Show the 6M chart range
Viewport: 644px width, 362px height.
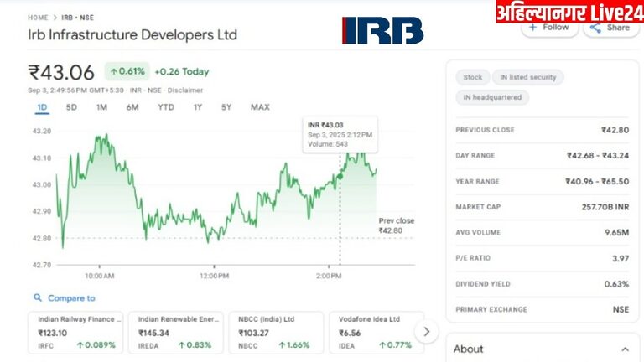click(x=132, y=107)
